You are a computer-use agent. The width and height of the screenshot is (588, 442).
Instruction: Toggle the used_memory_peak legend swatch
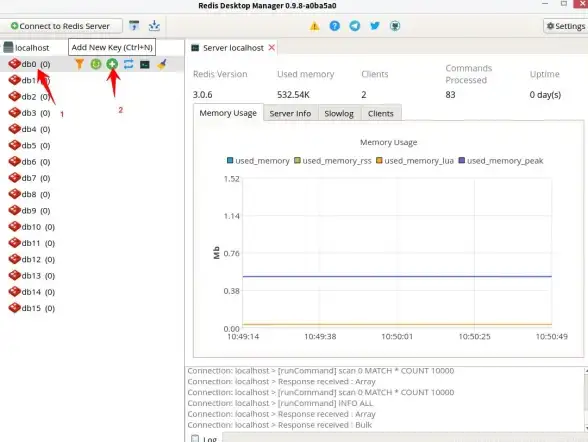462,160
